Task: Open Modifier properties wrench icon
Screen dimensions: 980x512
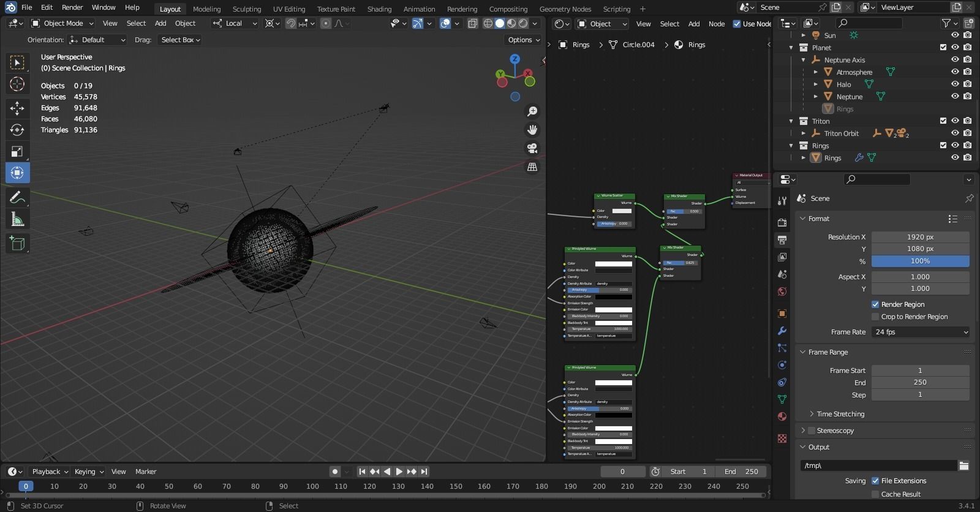Action: coord(782,331)
